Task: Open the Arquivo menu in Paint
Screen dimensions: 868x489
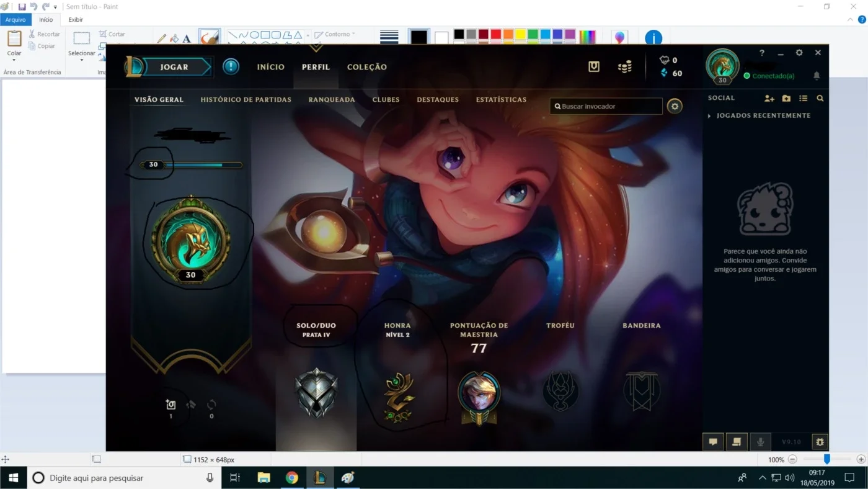Action: tap(15, 20)
